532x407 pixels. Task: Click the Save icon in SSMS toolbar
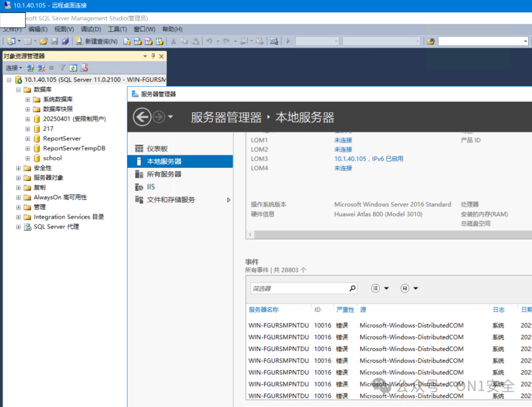coord(55,41)
